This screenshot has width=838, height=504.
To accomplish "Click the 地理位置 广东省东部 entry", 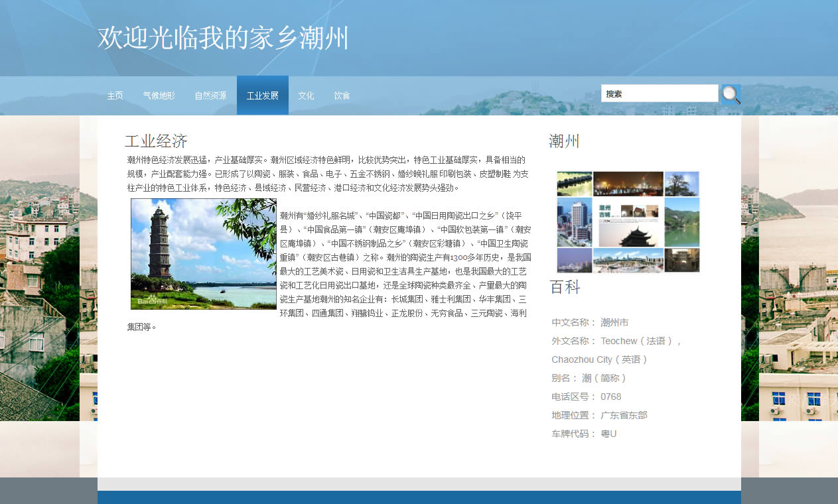I will coord(599,415).
